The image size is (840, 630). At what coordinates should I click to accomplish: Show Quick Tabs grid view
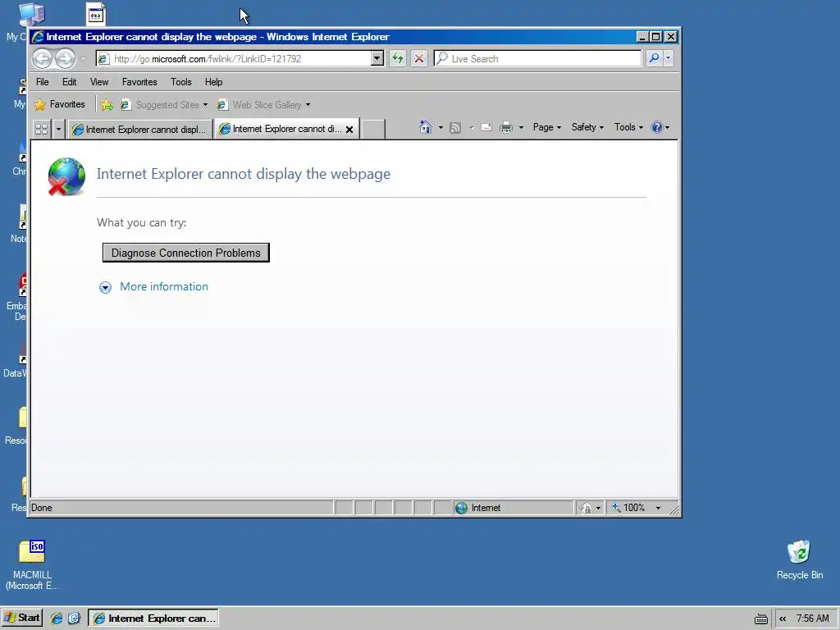[41, 129]
